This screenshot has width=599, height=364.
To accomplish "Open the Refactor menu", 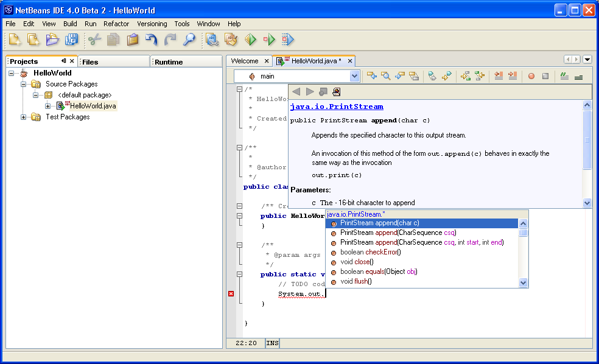I will (116, 24).
